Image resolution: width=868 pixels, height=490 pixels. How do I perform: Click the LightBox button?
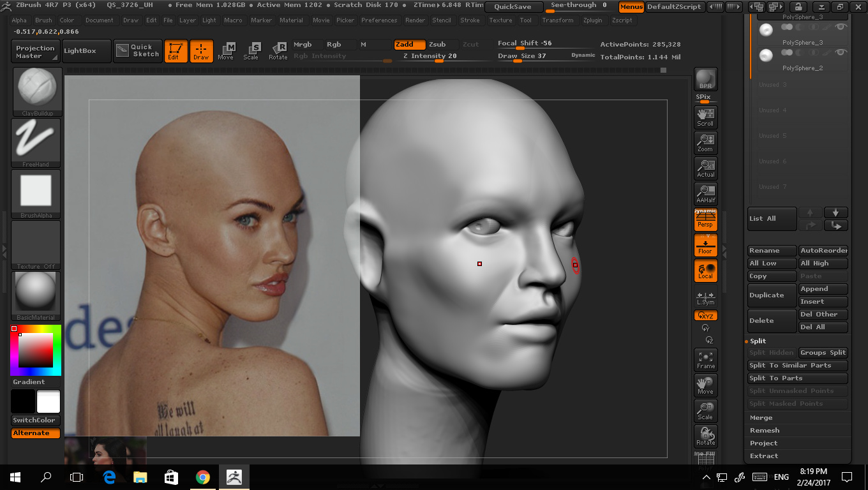point(80,51)
